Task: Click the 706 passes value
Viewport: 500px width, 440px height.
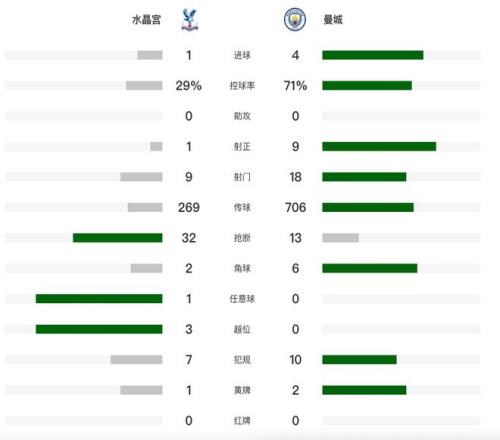Action: point(295,207)
